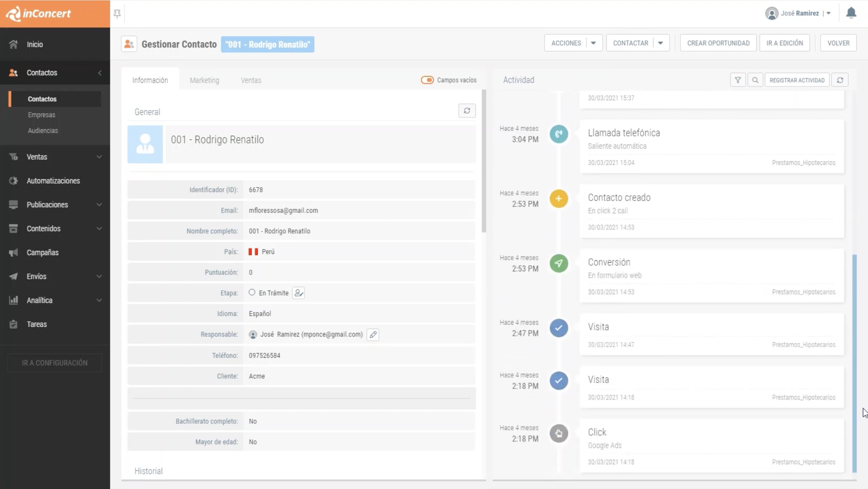This screenshot has width=868, height=489.
Task: Open the Contactar dropdown arrow
Action: click(x=660, y=43)
